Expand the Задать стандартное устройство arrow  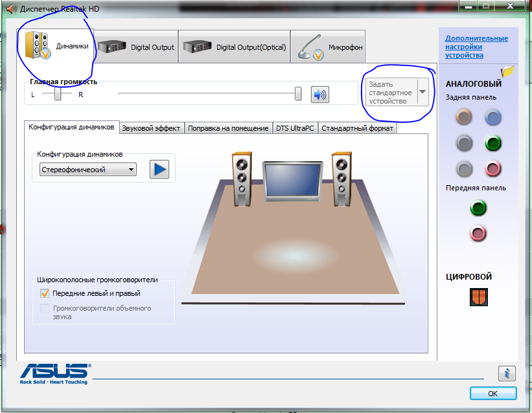(422, 92)
